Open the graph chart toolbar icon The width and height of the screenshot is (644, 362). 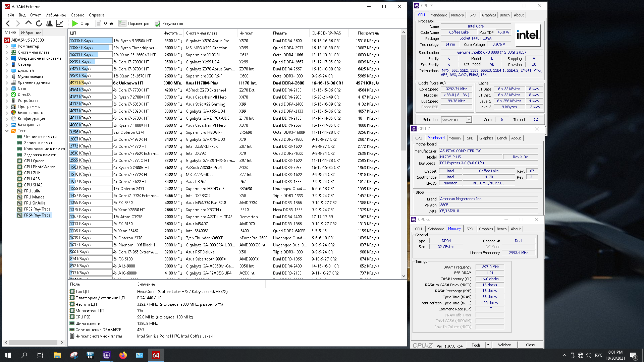(x=60, y=23)
